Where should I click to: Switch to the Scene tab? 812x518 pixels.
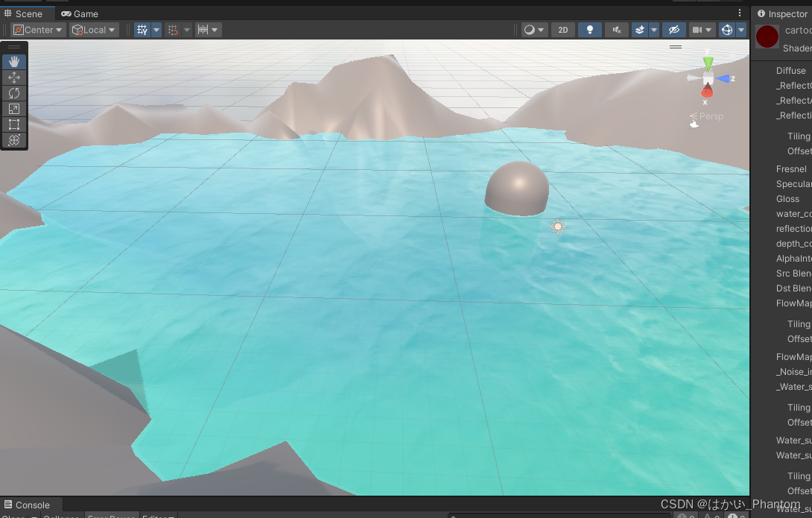(x=23, y=14)
